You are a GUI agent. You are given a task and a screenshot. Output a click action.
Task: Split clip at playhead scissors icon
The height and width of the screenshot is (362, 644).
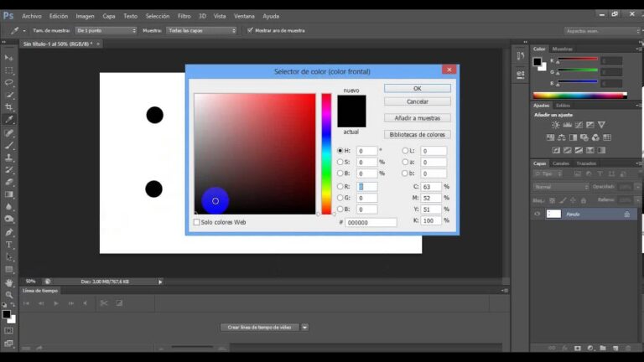pos(104,303)
